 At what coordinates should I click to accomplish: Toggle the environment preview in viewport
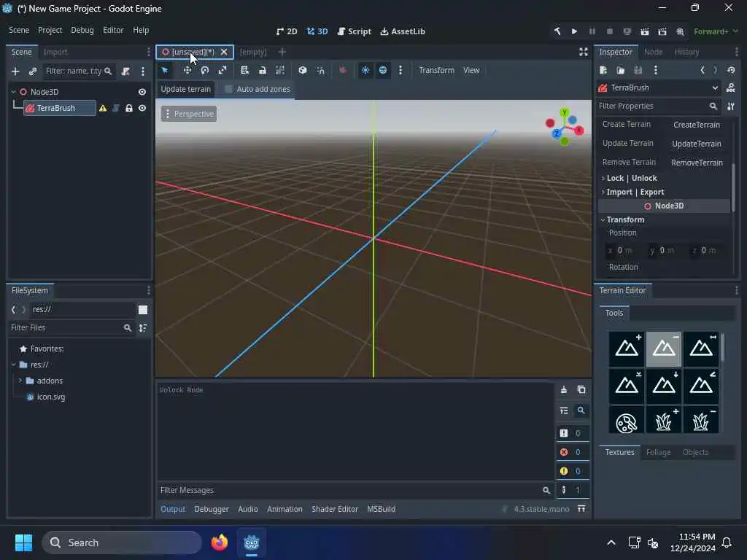[383, 71]
